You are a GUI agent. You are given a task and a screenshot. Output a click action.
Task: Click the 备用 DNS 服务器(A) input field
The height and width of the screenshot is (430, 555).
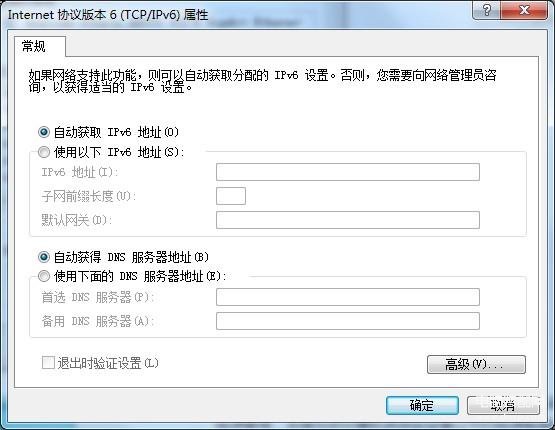point(348,321)
